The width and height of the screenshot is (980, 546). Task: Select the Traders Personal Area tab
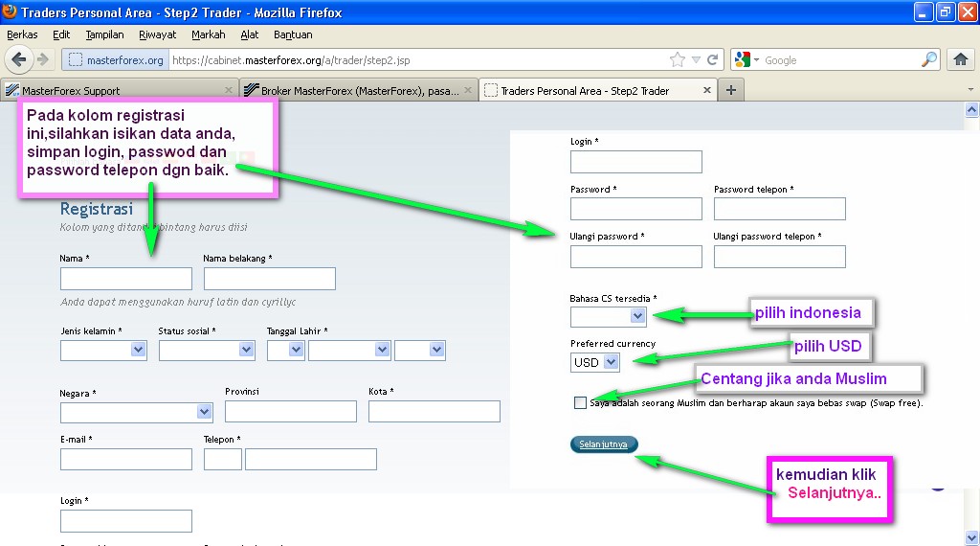click(x=598, y=90)
